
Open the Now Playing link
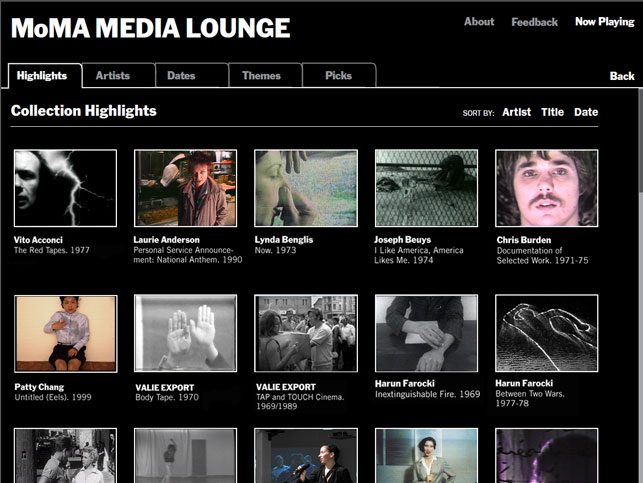point(604,22)
